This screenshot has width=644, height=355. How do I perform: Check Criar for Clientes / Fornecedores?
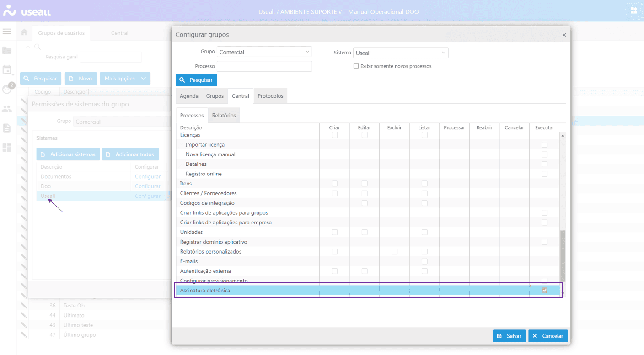coord(334,193)
